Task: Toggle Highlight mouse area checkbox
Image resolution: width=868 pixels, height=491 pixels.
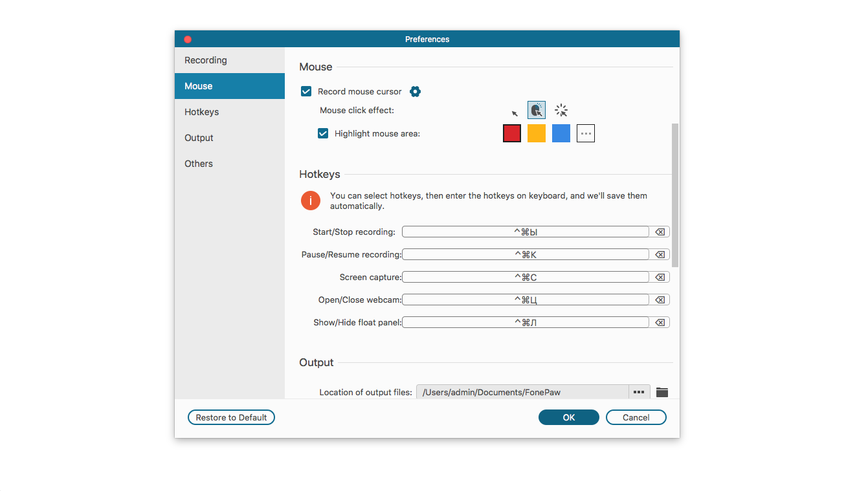Action: pos(323,134)
